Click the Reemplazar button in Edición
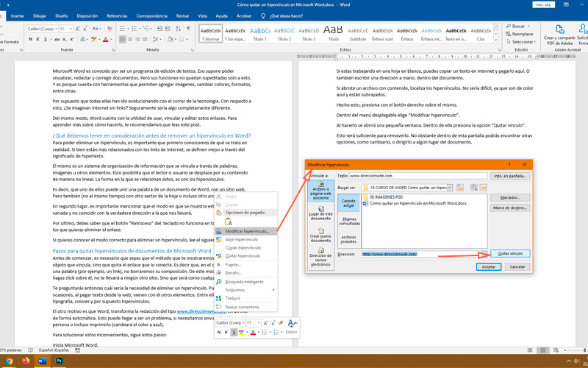The width and height of the screenshot is (588, 368). [520, 34]
